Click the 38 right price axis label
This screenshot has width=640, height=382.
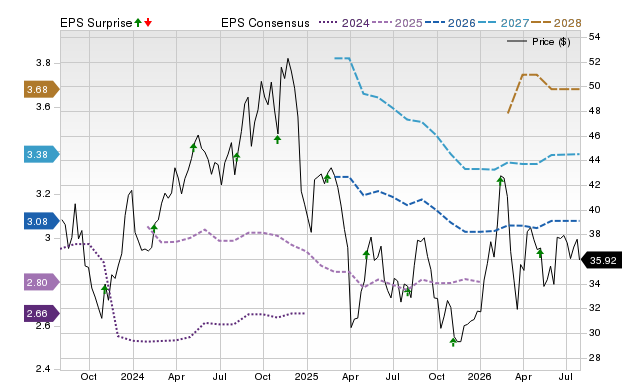tap(594, 234)
